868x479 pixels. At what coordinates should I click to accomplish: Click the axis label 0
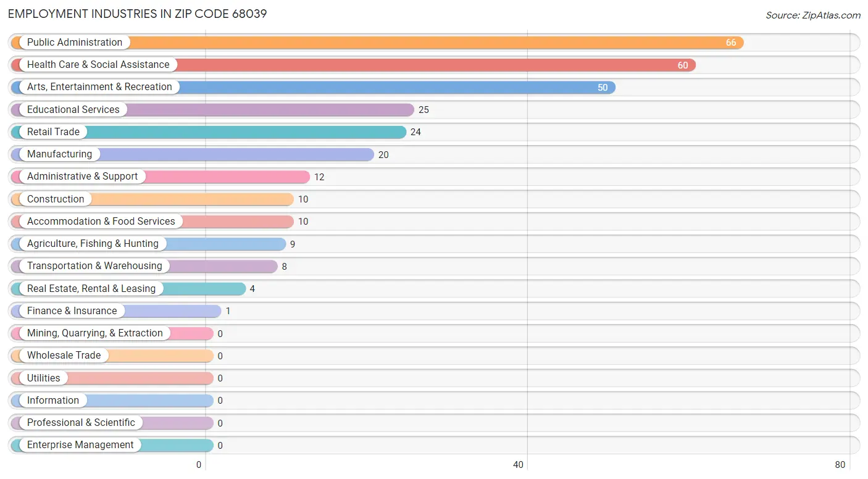coord(199,465)
